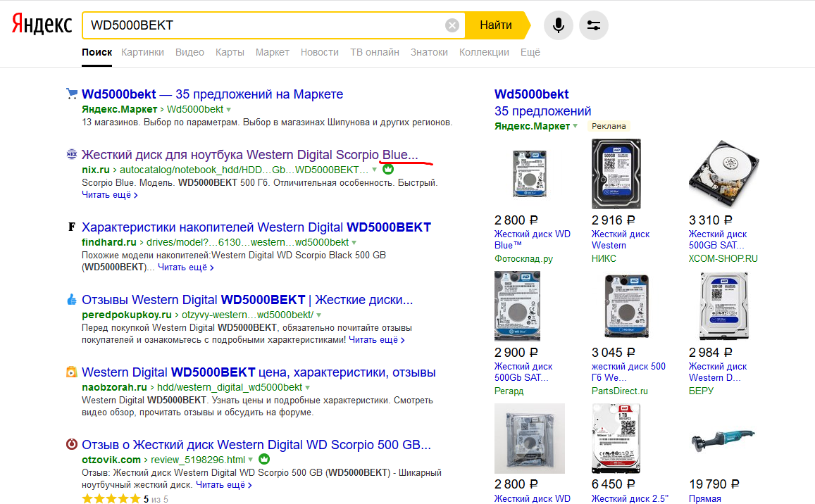This screenshot has width=815, height=504.
Task: Click the Найти search button
Action: (497, 25)
